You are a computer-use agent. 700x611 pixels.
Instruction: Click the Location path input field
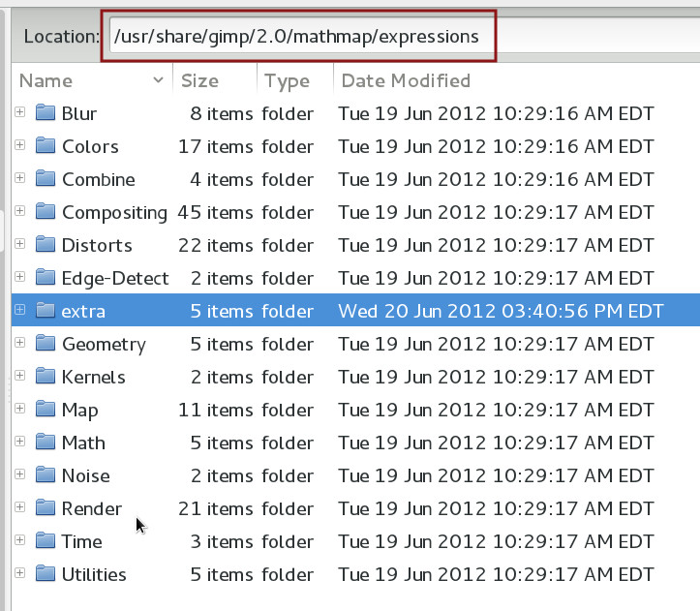404,37
